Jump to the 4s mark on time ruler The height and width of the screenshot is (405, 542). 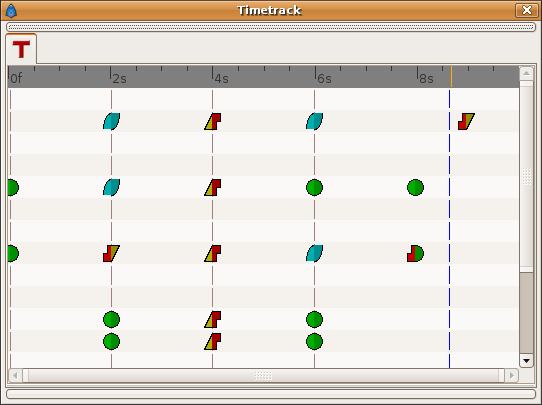[x=221, y=78]
